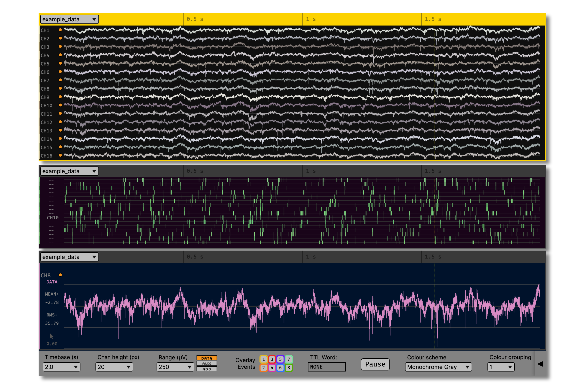Toggle overlay events for TTL line 3
The height and width of the screenshot is (392, 588).
pyautogui.click(x=272, y=359)
